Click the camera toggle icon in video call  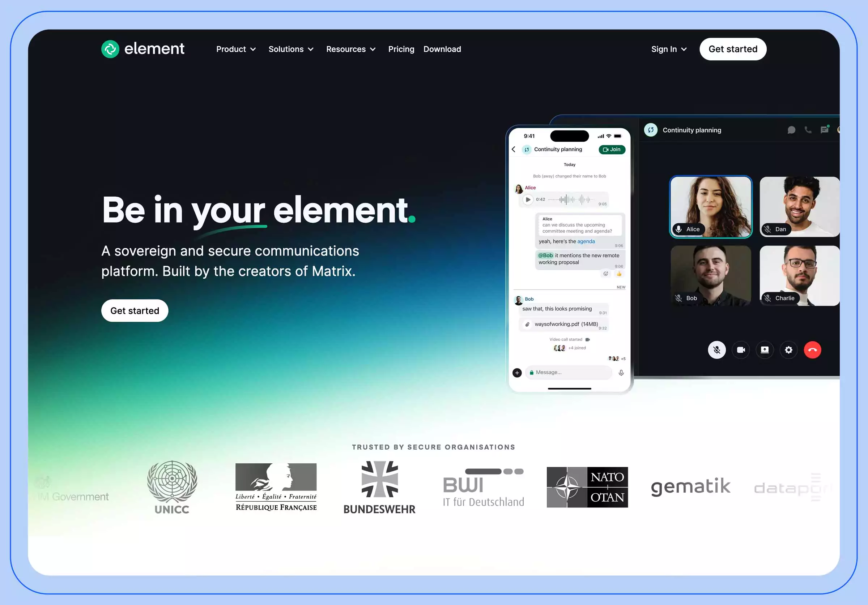coord(740,349)
